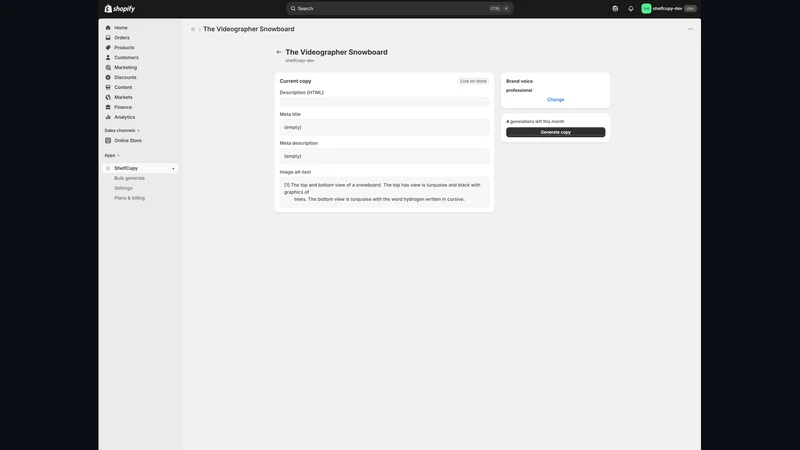Viewport: 800px width, 450px height.
Task: Click the Customers person icon
Action: click(108, 58)
